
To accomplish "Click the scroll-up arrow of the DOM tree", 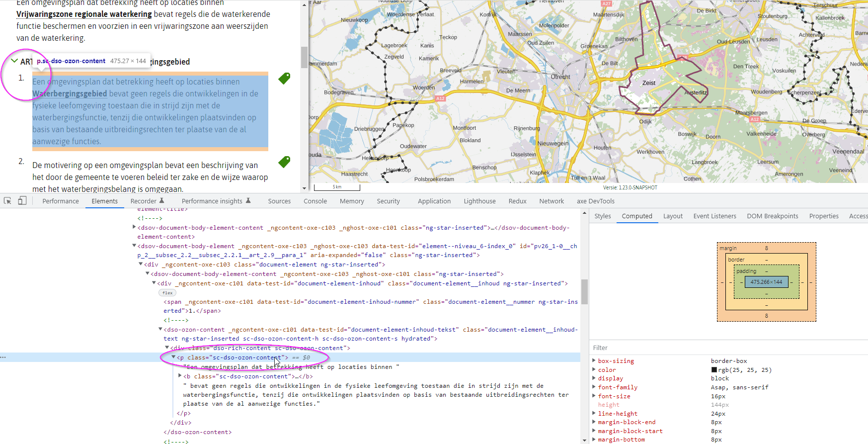I will pyautogui.click(x=584, y=213).
